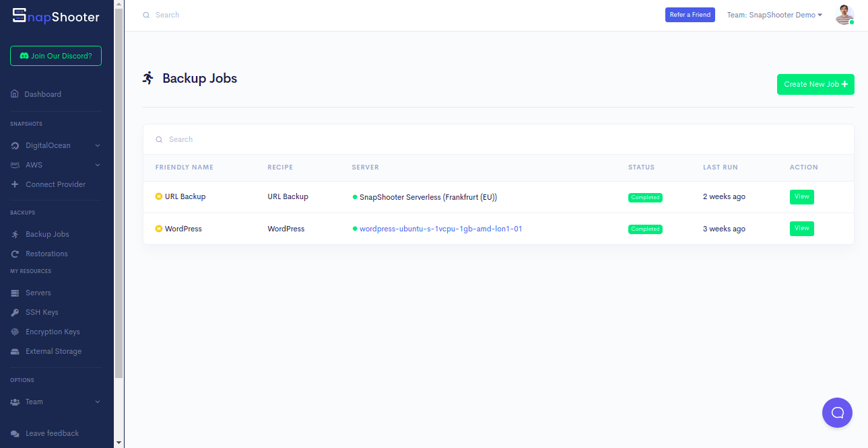Screen dimensions: 868x448
Task: Click the yellow icon next to WordPress
Action: [x=159, y=229]
